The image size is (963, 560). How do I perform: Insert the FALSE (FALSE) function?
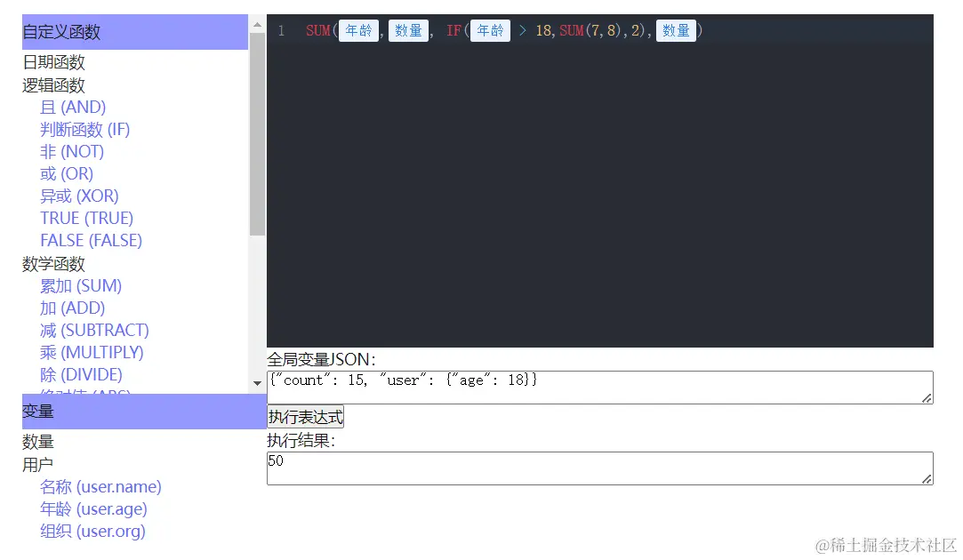click(x=91, y=240)
